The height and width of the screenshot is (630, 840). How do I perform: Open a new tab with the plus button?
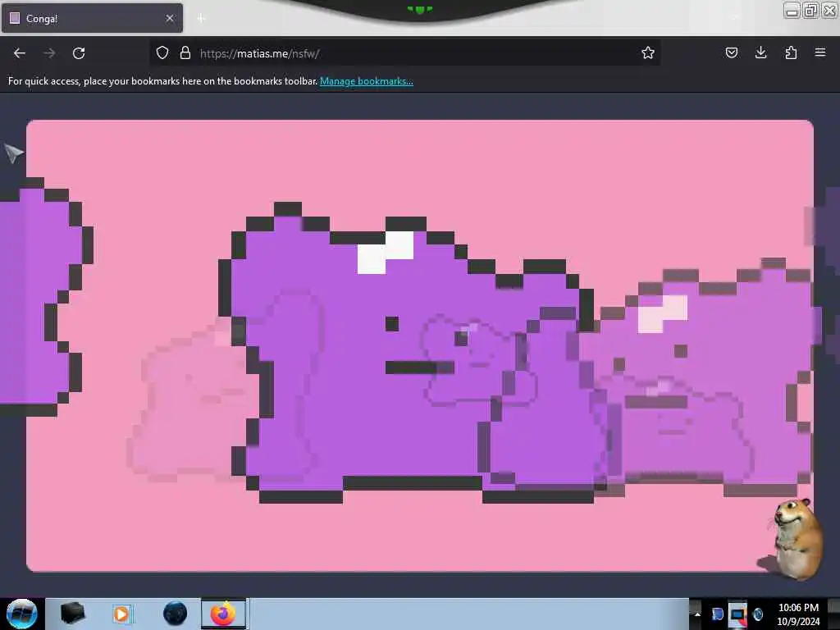(201, 18)
